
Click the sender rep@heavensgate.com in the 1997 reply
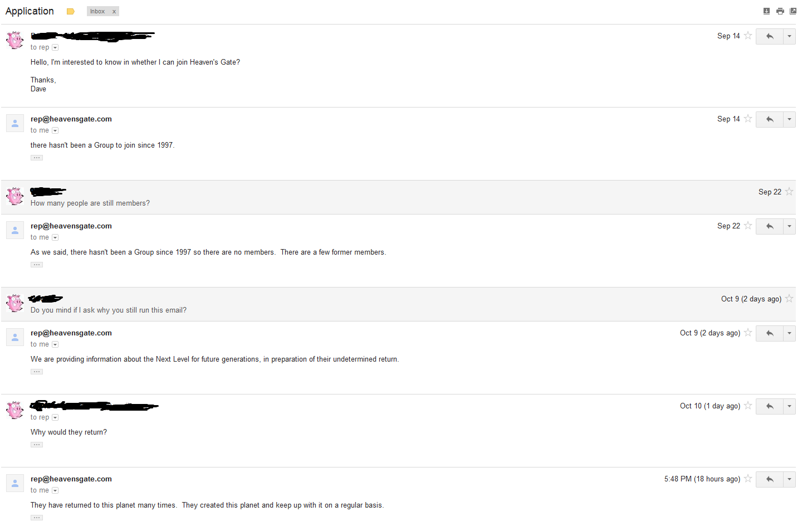71,119
